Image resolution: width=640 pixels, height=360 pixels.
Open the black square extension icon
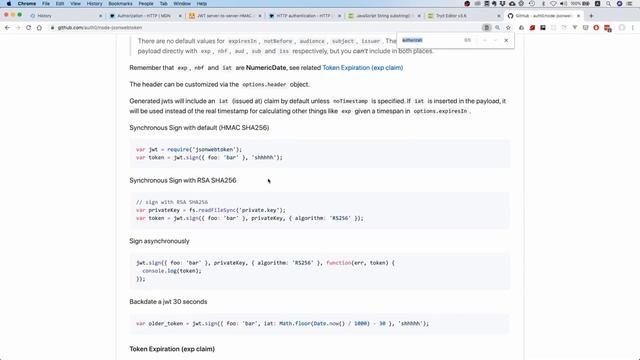pyautogui.click(x=543, y=28)
